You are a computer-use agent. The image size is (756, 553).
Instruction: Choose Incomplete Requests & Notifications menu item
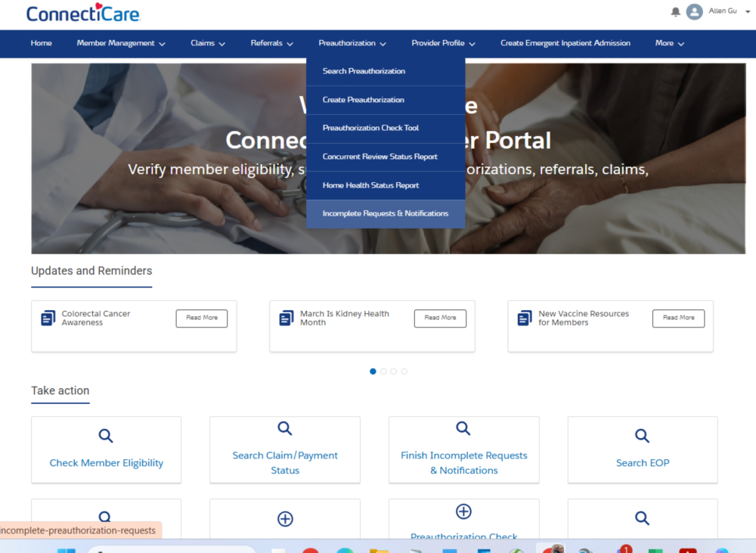(x=386, y=213)
